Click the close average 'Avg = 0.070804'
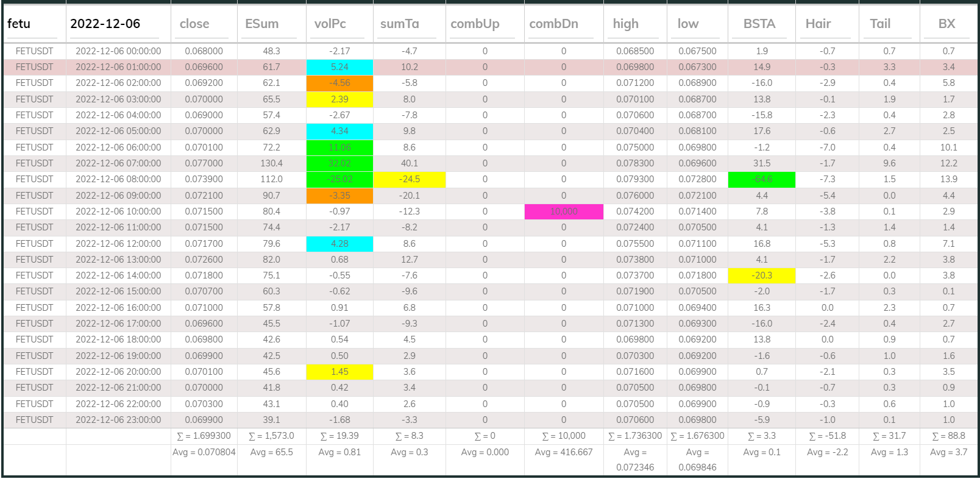 [x=204, y=452]
